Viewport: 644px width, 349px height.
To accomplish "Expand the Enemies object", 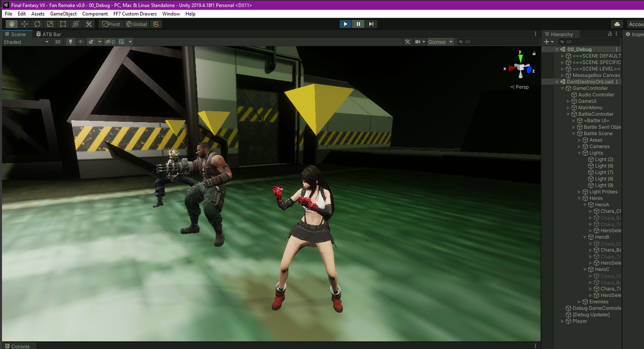I will (580, 302).
